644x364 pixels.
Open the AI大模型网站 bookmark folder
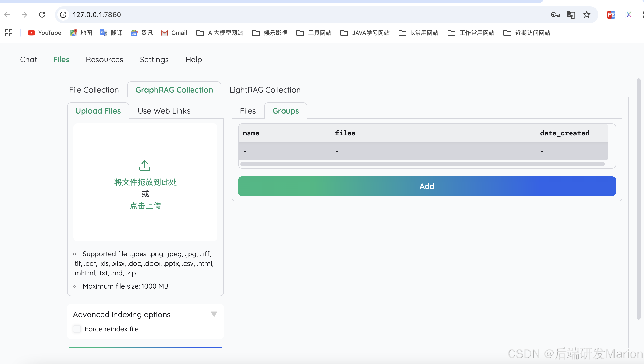point(219,33)
